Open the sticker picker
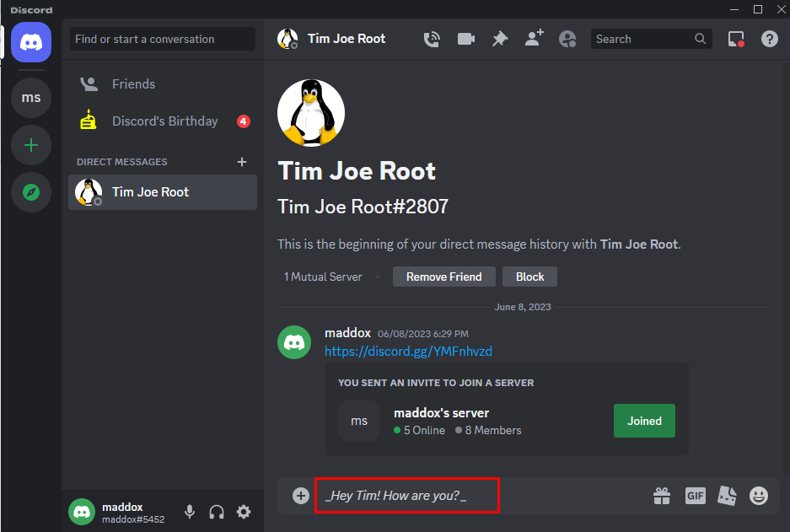790x532 pixels. pos(727,496)
